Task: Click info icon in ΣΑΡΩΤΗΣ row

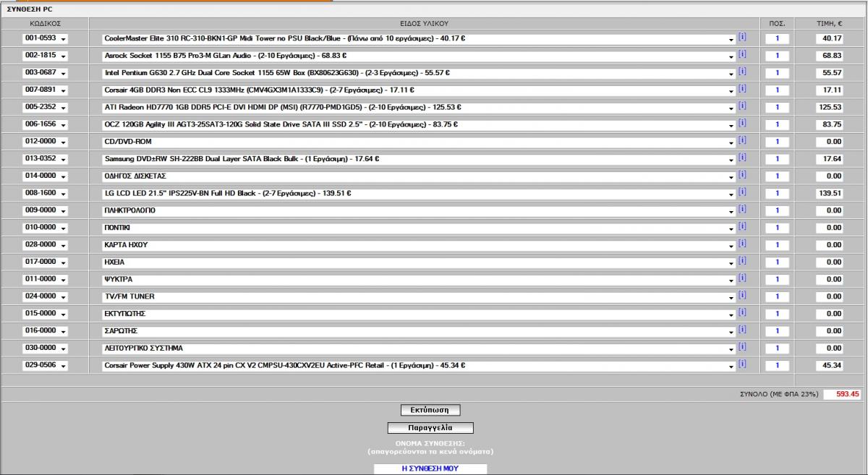Action: pos(742,330)
